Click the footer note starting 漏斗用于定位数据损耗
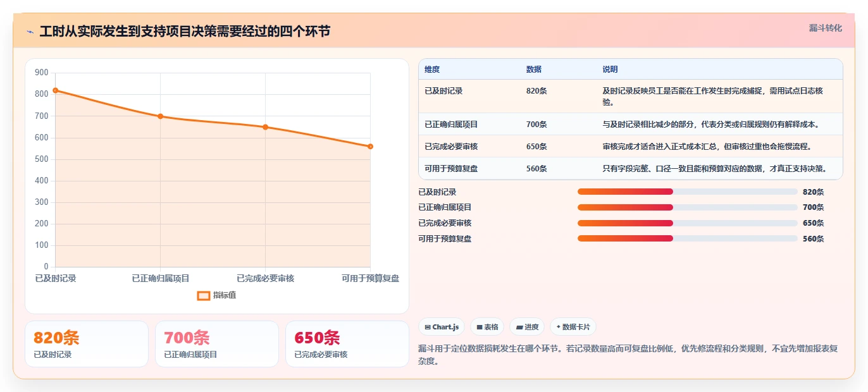Viewport: 868px width, 392px height. 628,355
